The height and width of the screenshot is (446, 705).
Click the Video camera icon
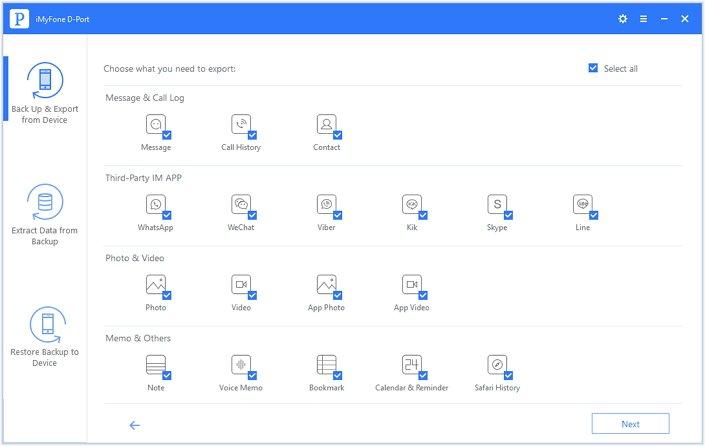click(x=241, y=285)
